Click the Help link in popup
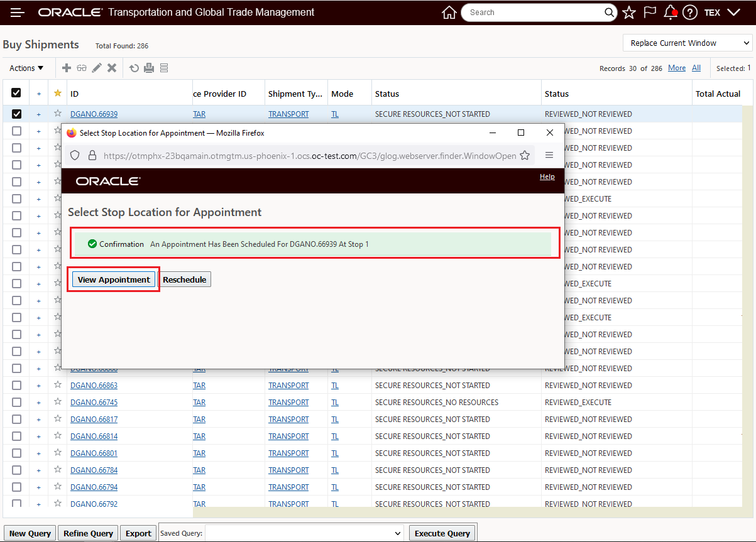Screen dimensions: 756x542 547,176
